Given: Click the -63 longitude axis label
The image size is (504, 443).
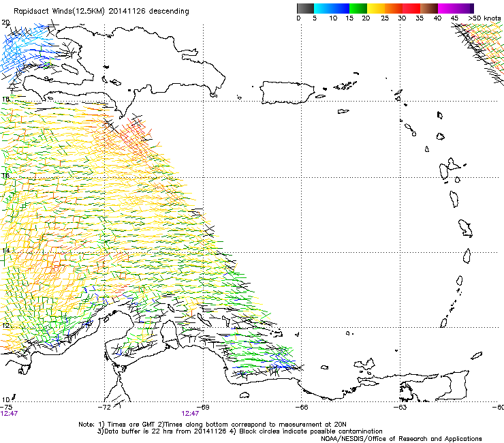Looking at the screenshot, I should click(x=400, y=407).
